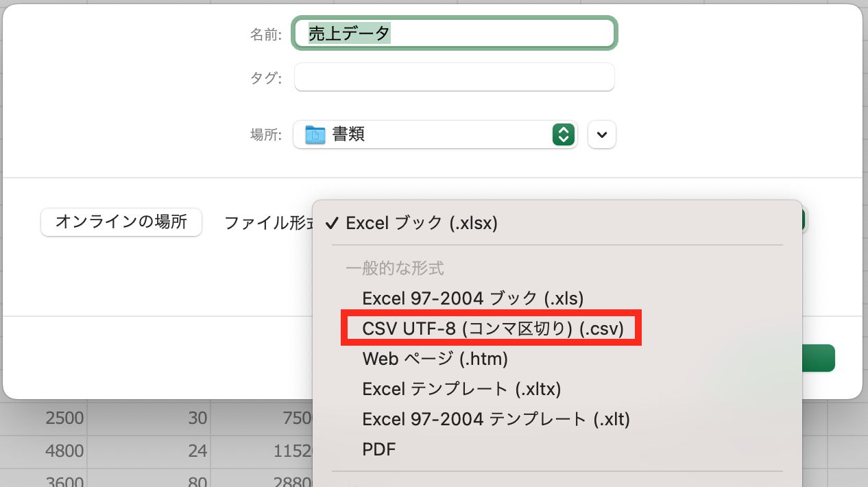
Task: Expand the save dialog with the chevron button
Action: (602, 134)
